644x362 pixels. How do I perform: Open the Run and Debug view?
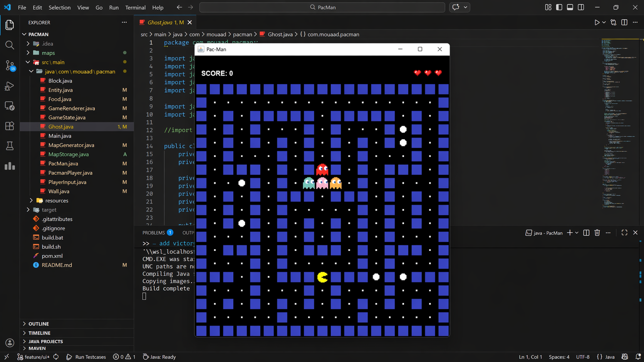click(x=10, y=86)
